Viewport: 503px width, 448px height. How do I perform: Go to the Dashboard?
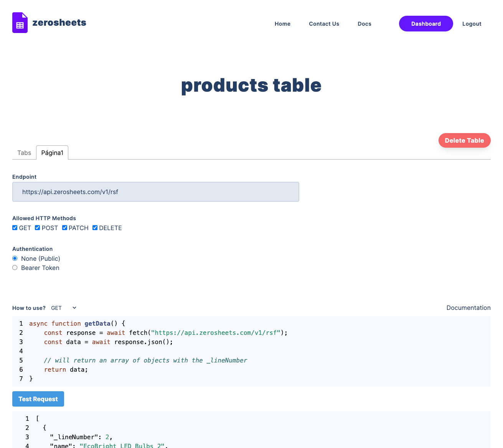[x=426, y=24]
